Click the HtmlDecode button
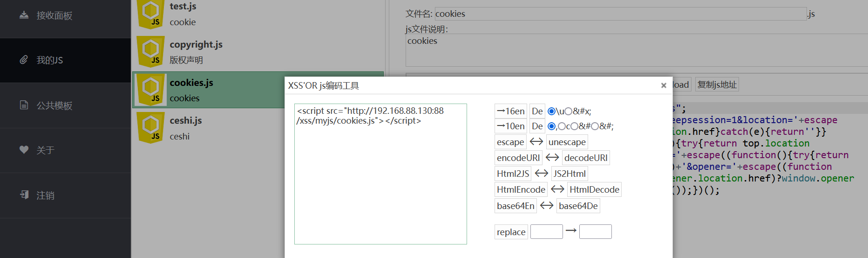The height and width of the screenshot is (258, 868). pos(594,189)
